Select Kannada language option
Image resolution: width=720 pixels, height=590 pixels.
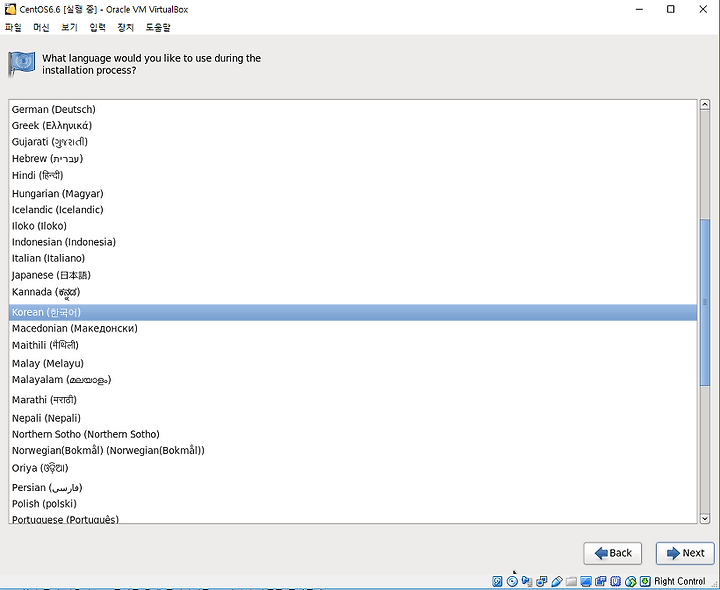pos(353,292)
